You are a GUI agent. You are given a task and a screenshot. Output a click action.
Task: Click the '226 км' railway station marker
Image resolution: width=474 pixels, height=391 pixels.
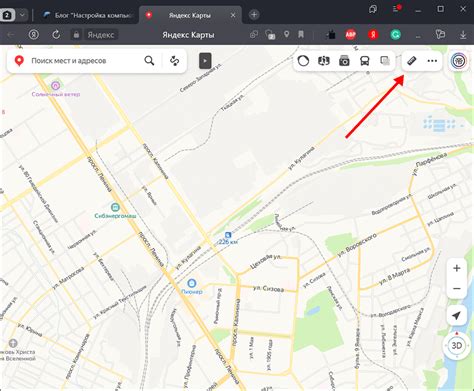(x=228, y=235)
